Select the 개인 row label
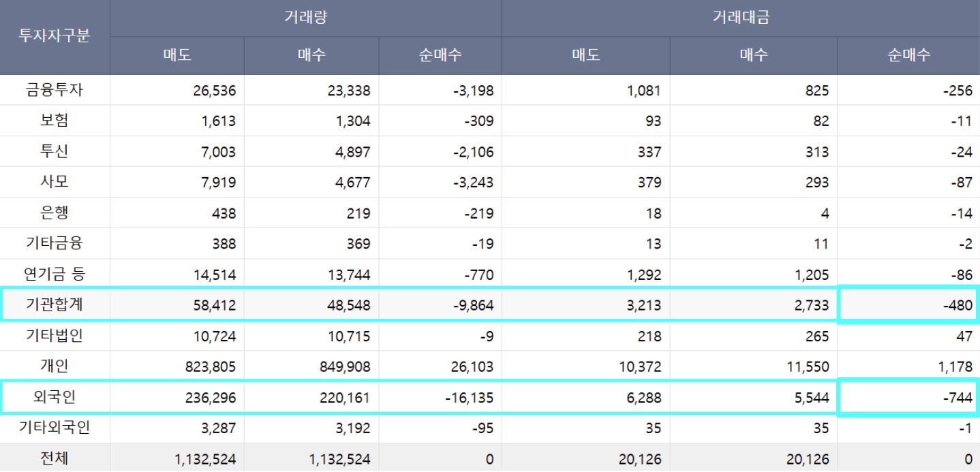 point(55,366)
